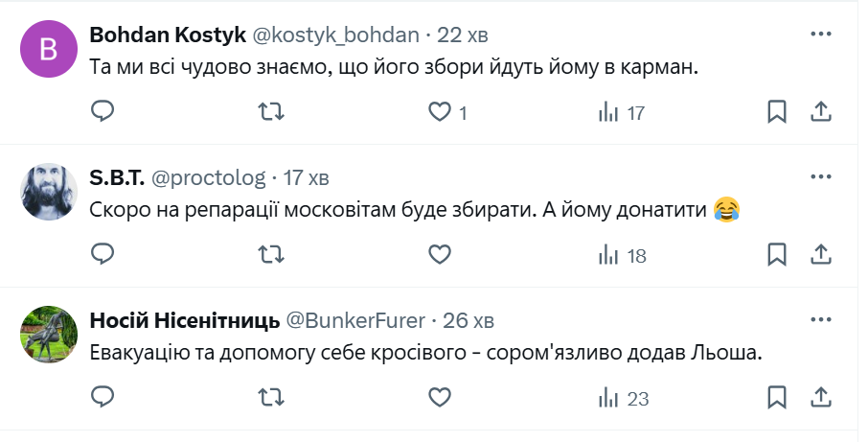This screenshot has height=442, width=868.
Task: Share Bohdan Kostyk's tweet
Action: (821, 112)
